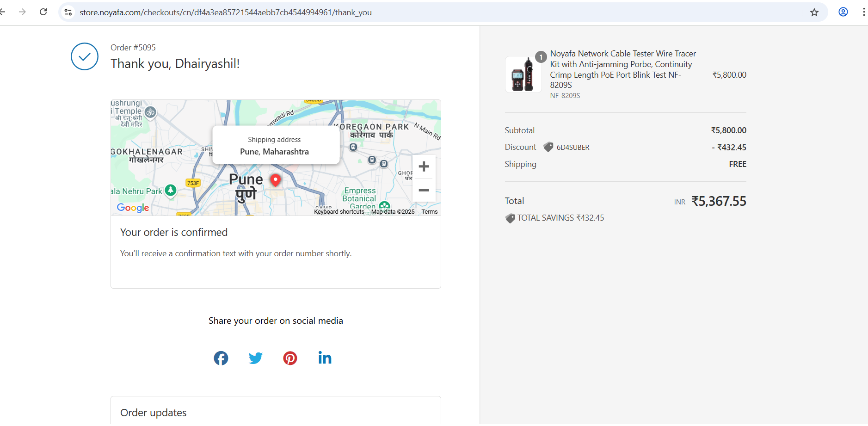868x426 pixels.
Task: Click Map data ©2025 text
Action: pyautogui.click(x=393, y=212)
